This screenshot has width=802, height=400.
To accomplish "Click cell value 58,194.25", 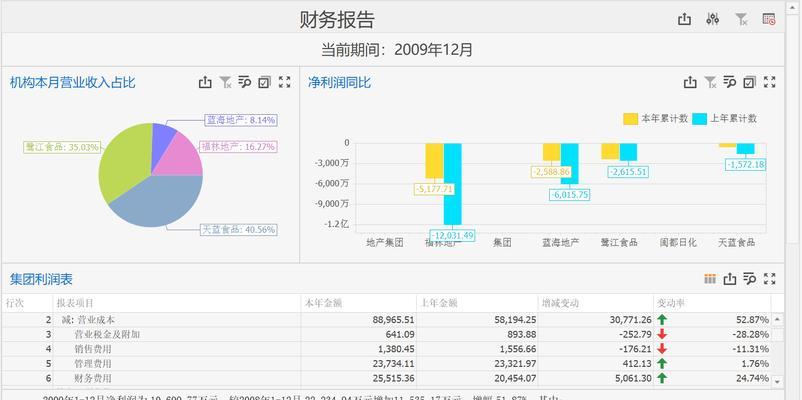I will click(x=516, y=320).
